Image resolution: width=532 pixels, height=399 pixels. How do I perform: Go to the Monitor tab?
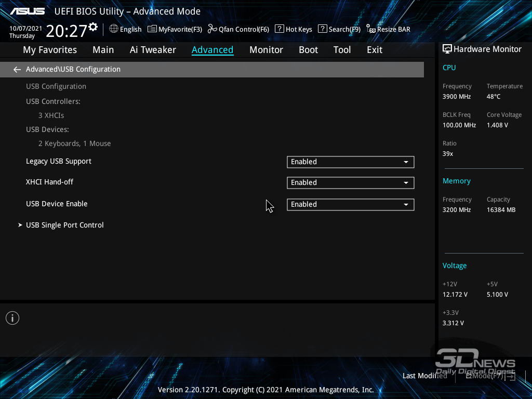(x=266, y=50)
